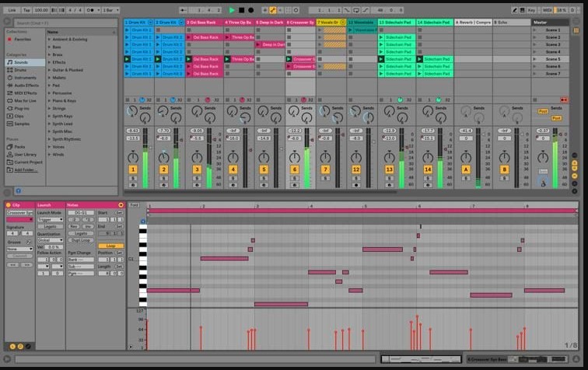Mute track 6 using its activator
The image size is (588, 370).
point(295,169)
